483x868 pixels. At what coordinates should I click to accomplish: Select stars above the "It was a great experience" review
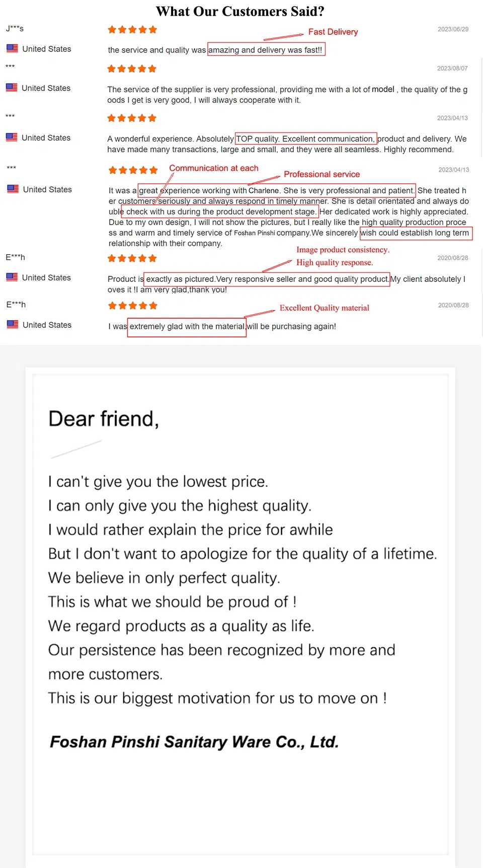(x=133, y=170)
